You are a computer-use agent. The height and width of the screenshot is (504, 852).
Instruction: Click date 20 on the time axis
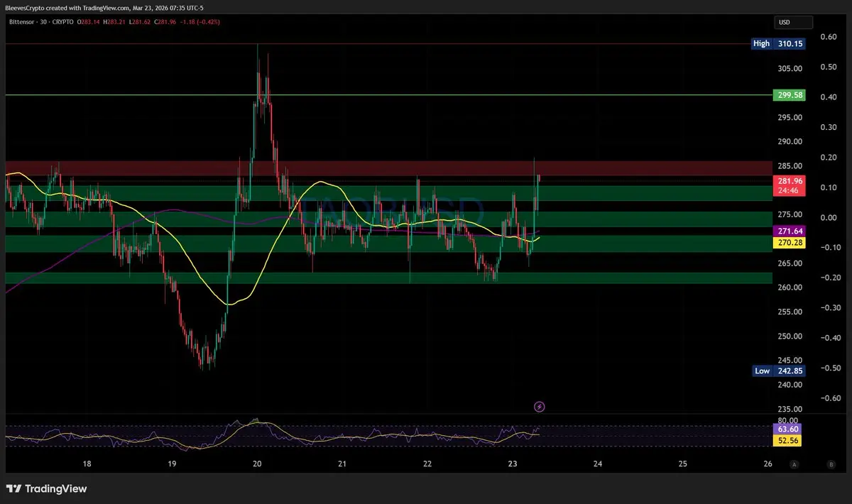[257, 464]
